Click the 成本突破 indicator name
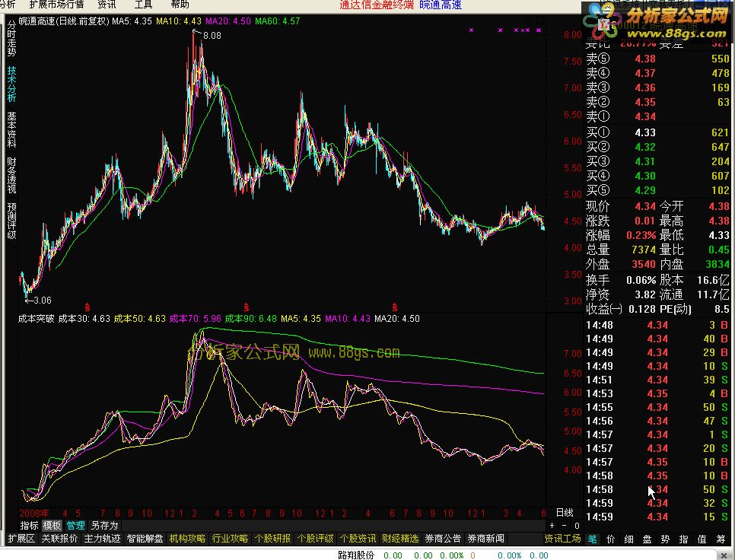 (36, 319)
